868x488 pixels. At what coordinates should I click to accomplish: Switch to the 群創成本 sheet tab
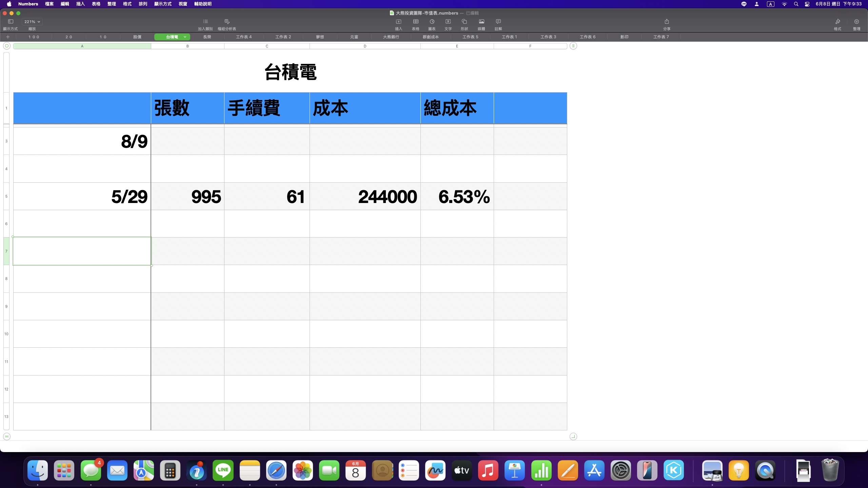(431, 37)
